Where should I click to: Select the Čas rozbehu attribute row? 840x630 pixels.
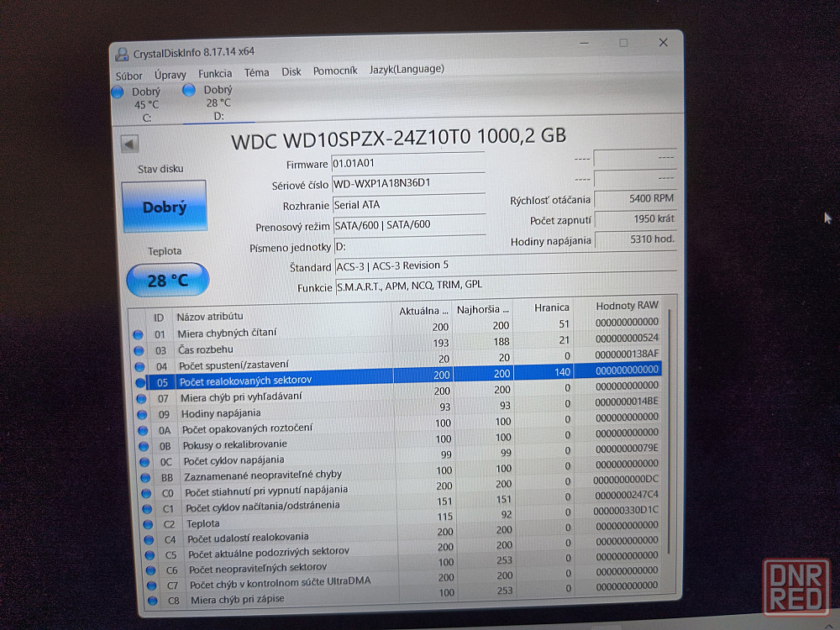point(397,344)
